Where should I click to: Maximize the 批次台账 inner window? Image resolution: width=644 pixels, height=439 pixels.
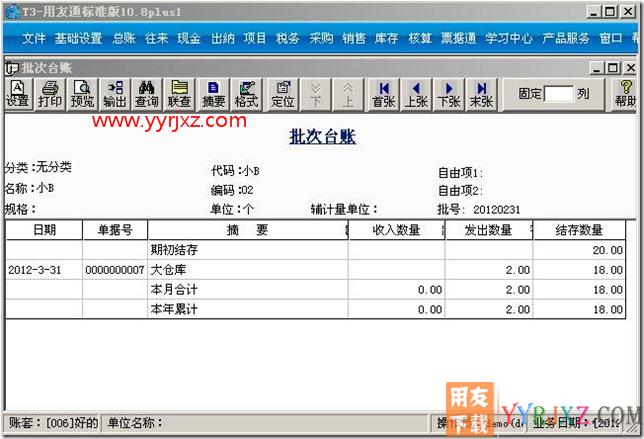pyautogui.click(x=613, y=68)
